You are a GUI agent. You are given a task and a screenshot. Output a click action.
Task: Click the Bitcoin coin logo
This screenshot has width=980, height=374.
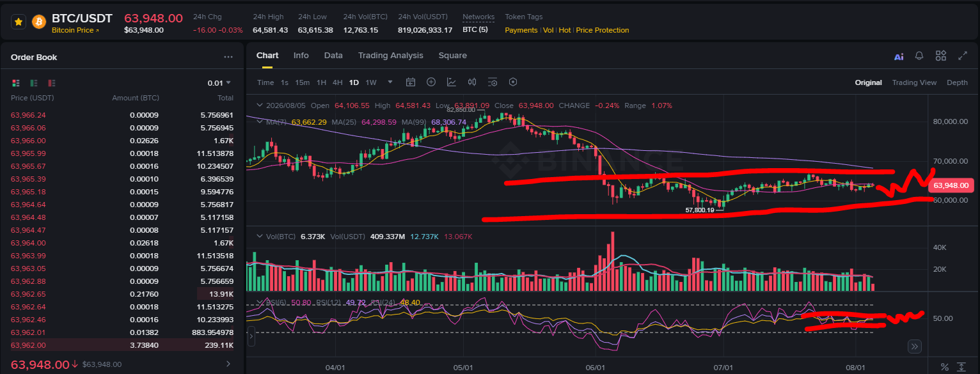point(39,22)
